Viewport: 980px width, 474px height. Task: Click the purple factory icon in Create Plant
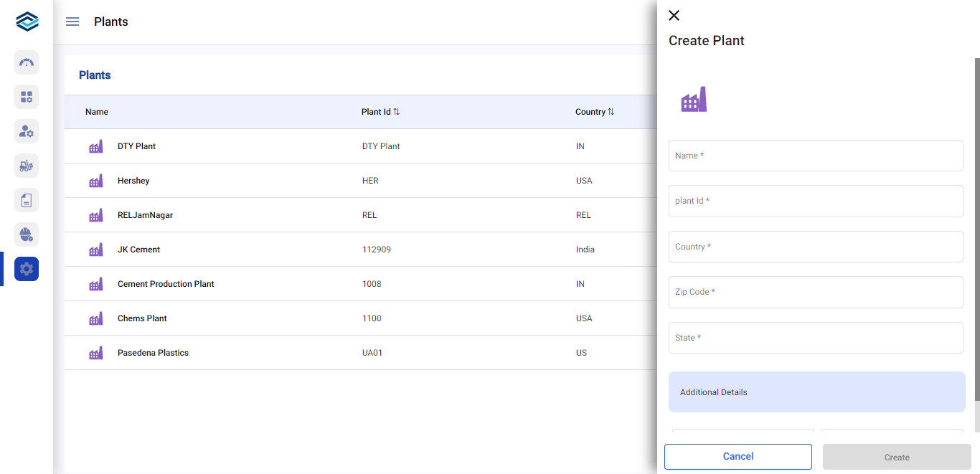point(694,100)
